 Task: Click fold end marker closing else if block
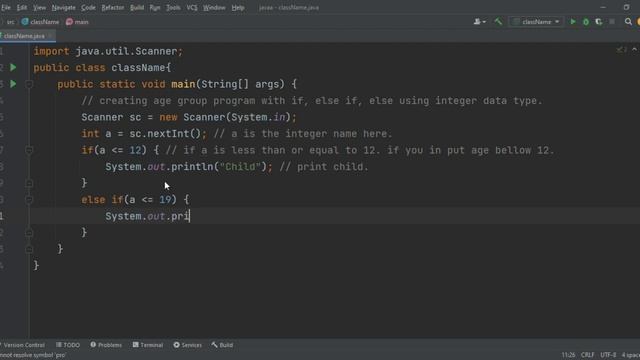[x=29, y=233]
